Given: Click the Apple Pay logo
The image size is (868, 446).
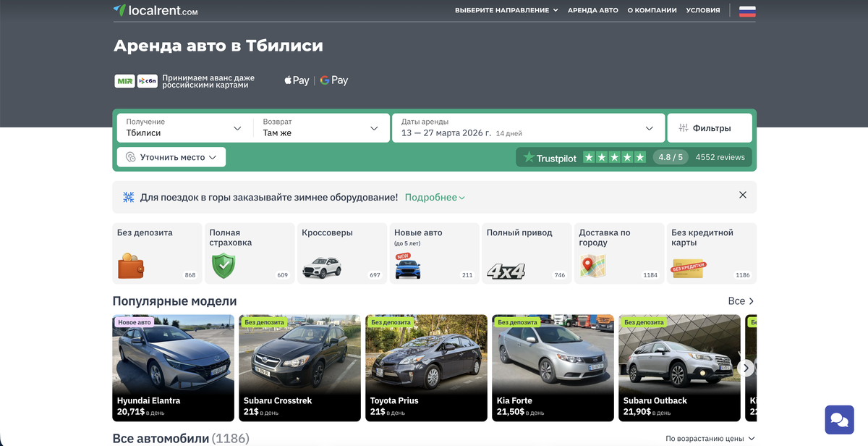Looking at the screenshot, I should click(x=297, y=80).
